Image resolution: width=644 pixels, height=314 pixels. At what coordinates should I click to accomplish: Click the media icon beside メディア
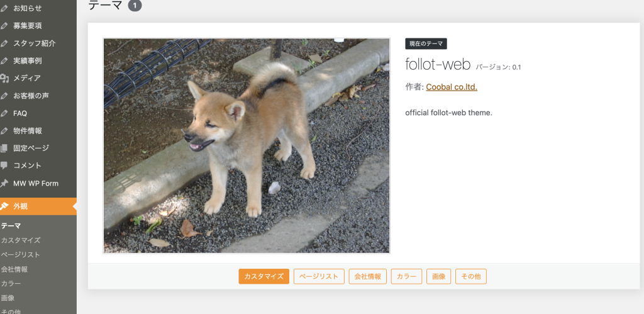[4, 78]
